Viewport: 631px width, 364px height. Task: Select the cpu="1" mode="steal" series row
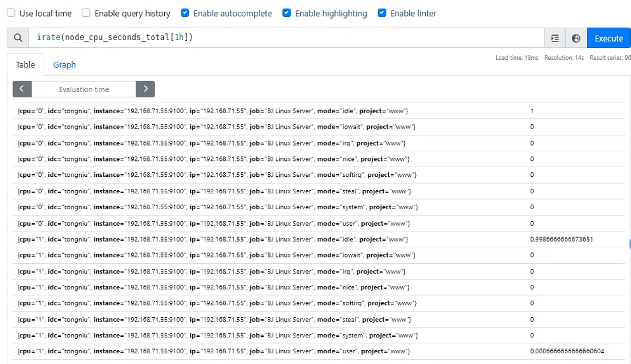tap(319, 319)
